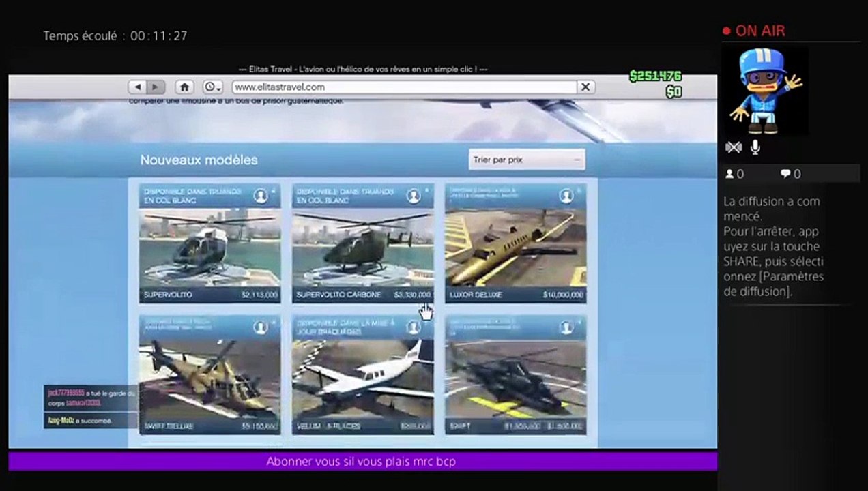Click profile icon on Swift Deluxe card
868x491 pixels.
click(261, 328)
